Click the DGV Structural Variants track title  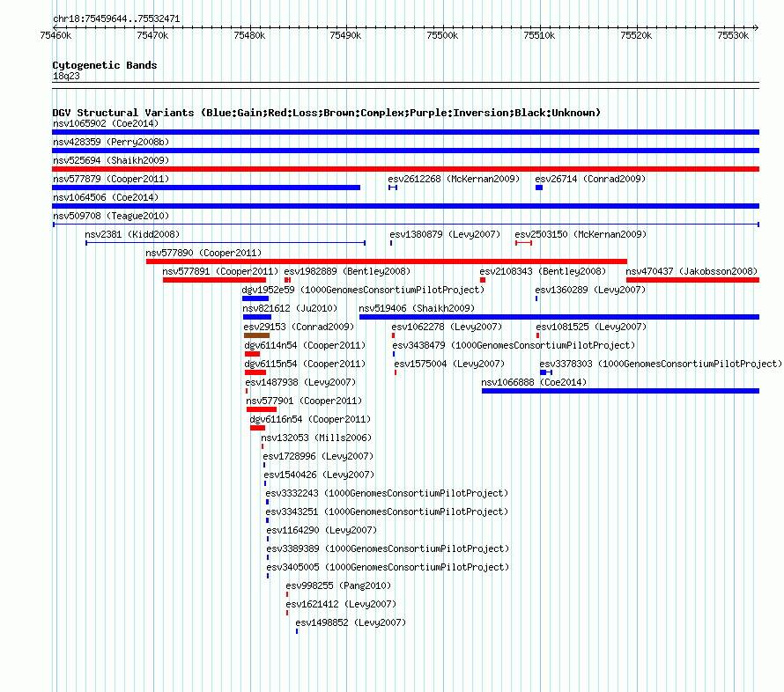(326, 113)
